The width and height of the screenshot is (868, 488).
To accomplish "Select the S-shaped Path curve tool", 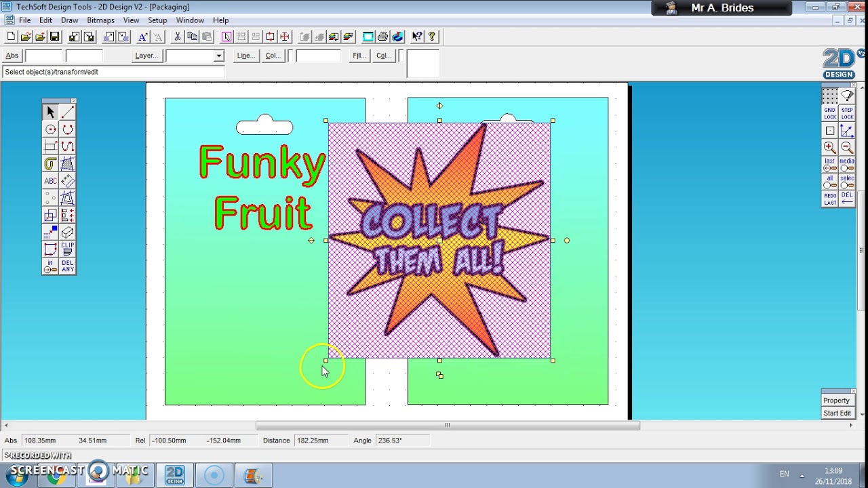I will coord(67,146).
